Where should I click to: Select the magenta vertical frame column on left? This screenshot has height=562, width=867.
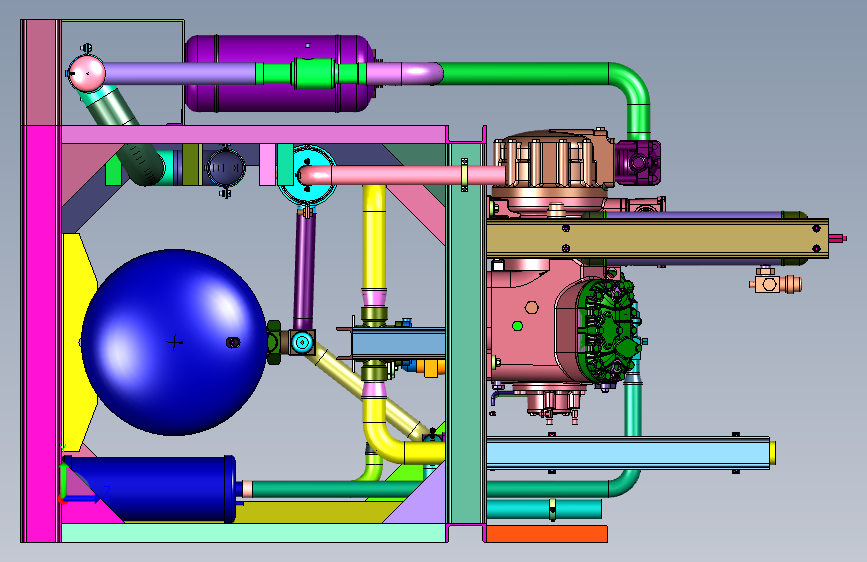[41, 334]
